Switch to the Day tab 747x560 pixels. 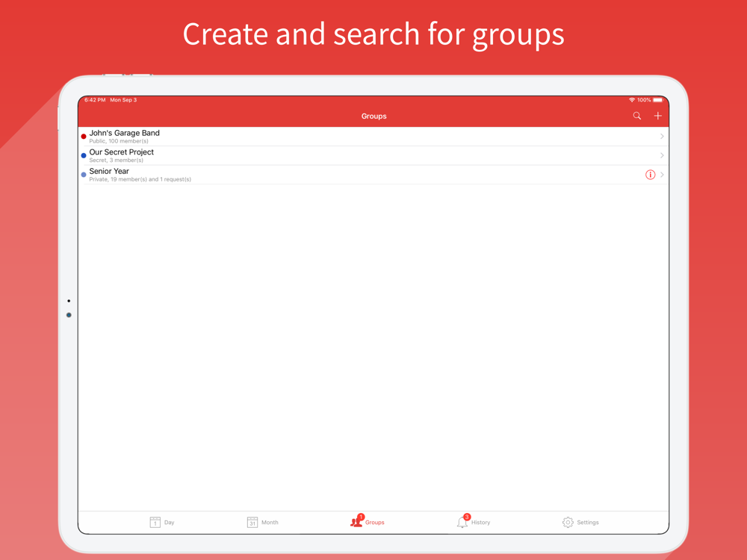(162, 523)
